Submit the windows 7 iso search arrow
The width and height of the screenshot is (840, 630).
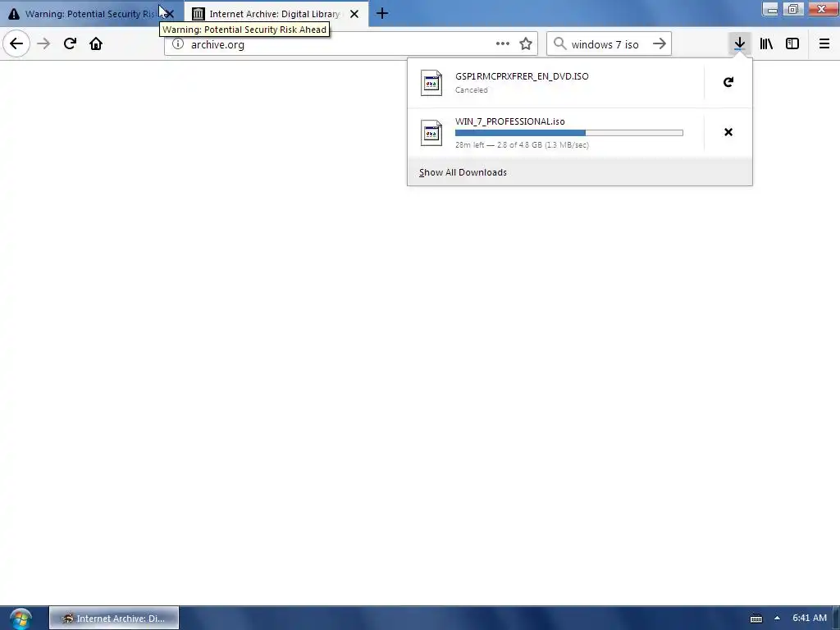point(660,44)
